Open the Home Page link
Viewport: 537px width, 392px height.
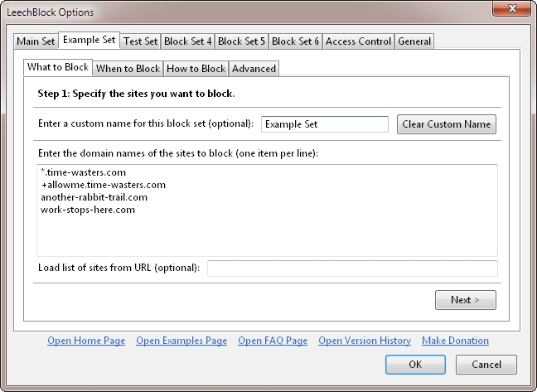[86, 341]
